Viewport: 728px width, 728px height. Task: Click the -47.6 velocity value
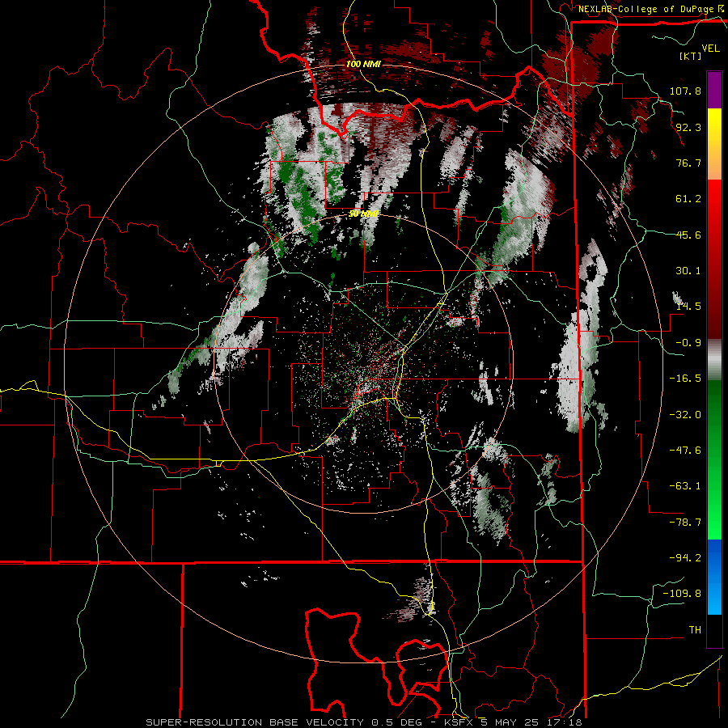[x=685, y=451]
